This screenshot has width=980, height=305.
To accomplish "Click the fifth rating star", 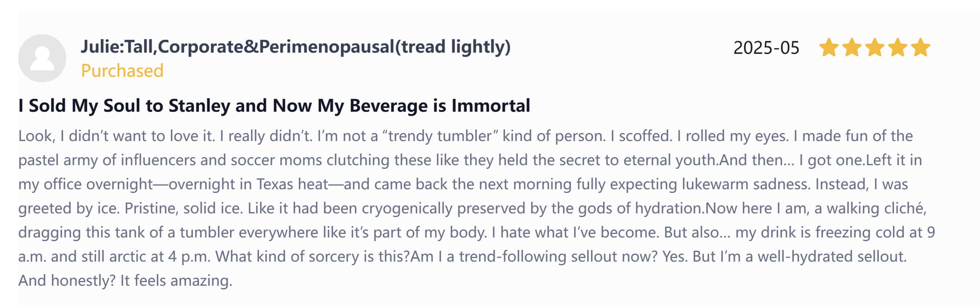I will click(x=921, y=48).
